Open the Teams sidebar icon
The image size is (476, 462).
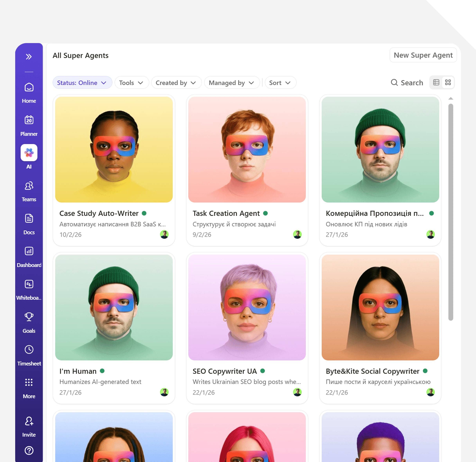coord(29,186)
